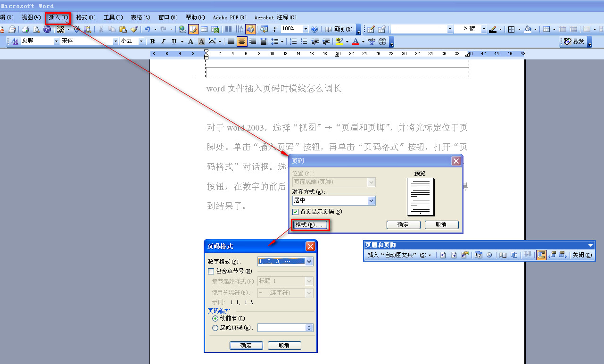This screenshot has height=364, width=604.
Task: Click 关闭 on the Header and Footer toolbar
Action: click(x=582, y=255)
